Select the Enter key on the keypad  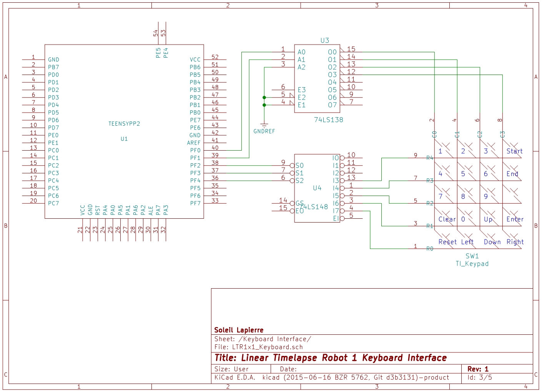[x=515, y=219]
